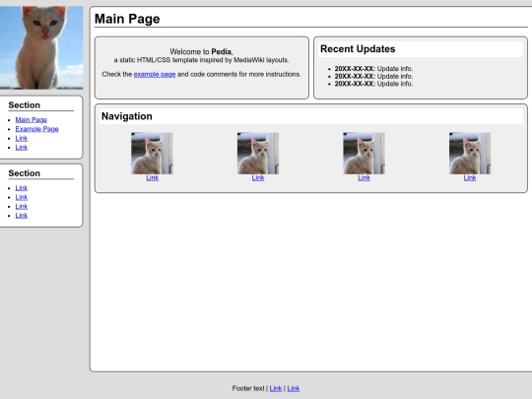Click the bold word 'Pedia' in welcome text
Screen dimensions: 532x399
(222, 51)
